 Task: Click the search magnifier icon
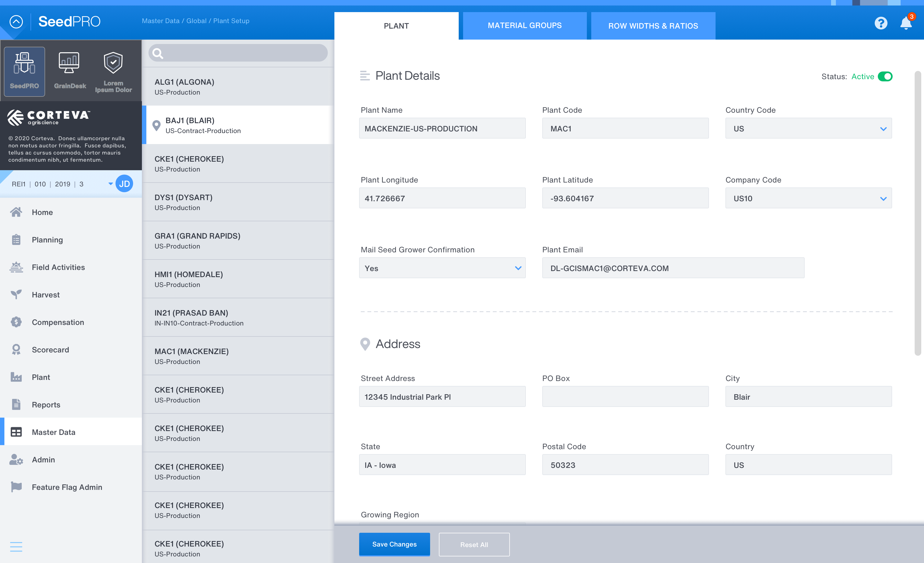point(158,54)
